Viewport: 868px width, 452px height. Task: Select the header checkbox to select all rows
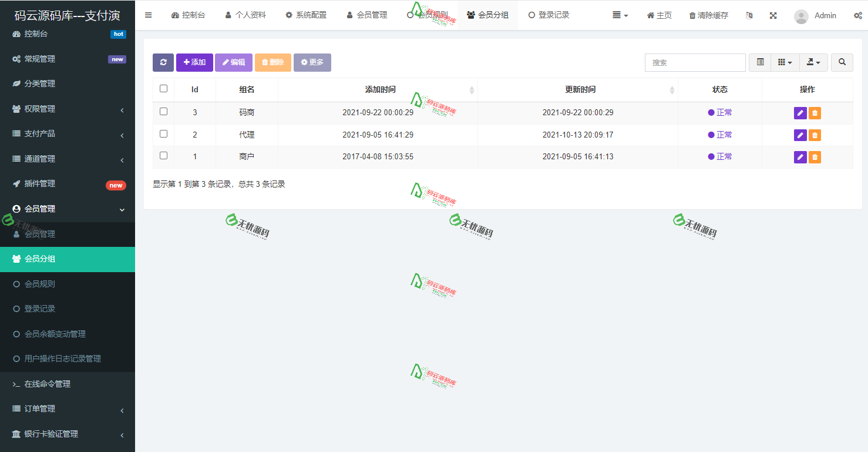pos(163,89)
